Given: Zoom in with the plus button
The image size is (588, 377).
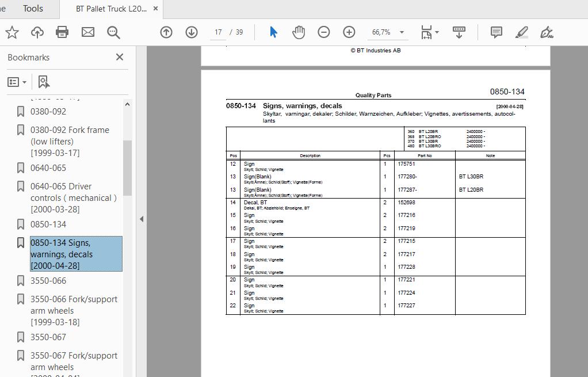Looking at the screenshot, I should click(349, 32).
